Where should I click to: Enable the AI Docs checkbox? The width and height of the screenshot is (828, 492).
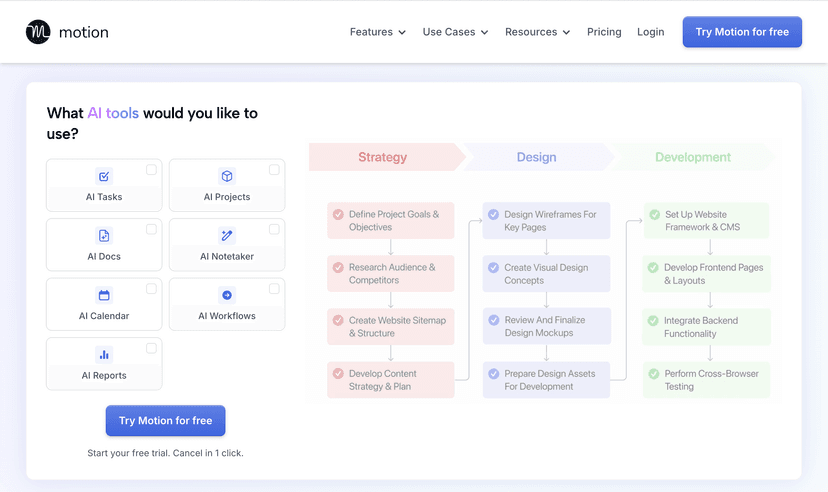tap(151, 229)
